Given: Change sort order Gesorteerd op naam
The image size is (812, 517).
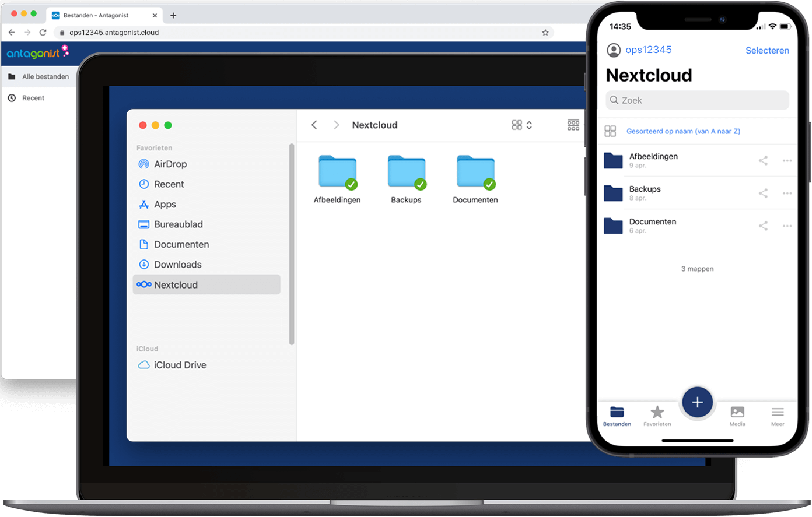Looking at the screenshot, I should [x=683, y=131].
